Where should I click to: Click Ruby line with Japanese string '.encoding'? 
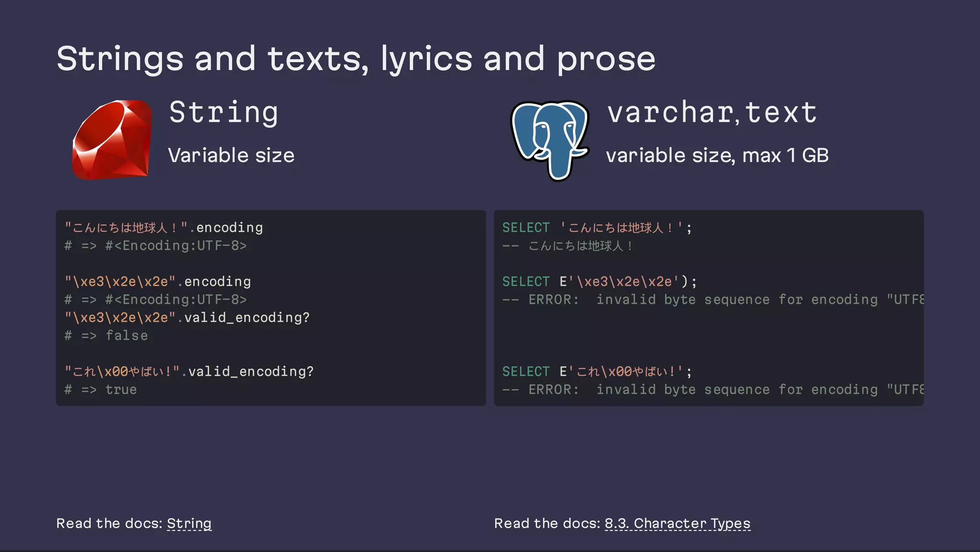[164, 228]
